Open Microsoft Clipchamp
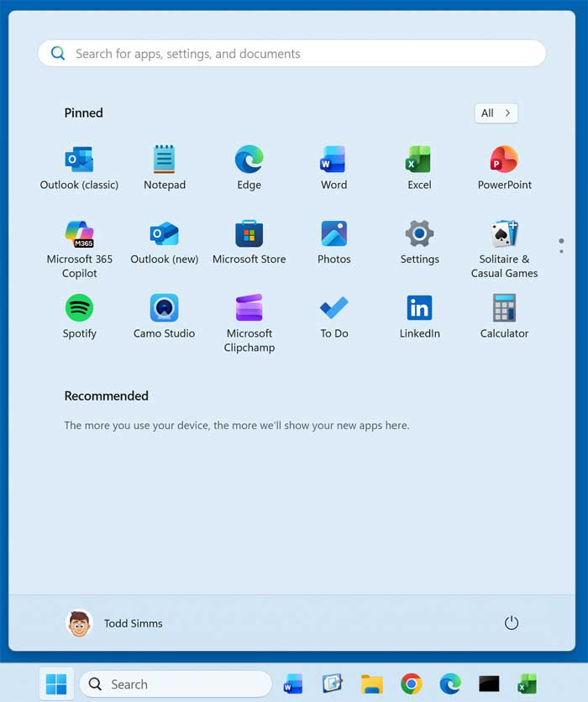The height and width of the screenshot is (702, 588). click(x=249, y=323)
